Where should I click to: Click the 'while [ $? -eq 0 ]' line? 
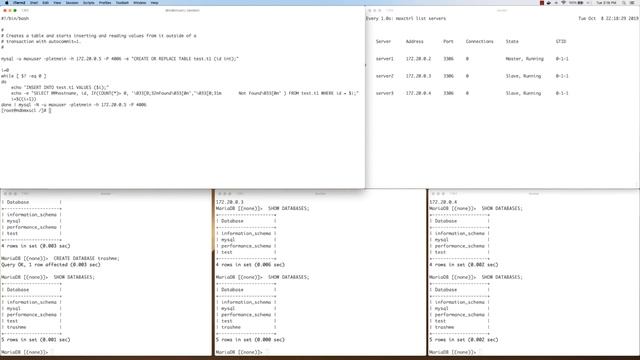click(x=24, y=76)
